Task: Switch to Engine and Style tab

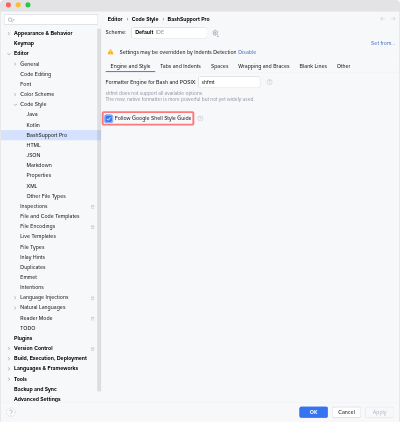Action: pos(130,66)
